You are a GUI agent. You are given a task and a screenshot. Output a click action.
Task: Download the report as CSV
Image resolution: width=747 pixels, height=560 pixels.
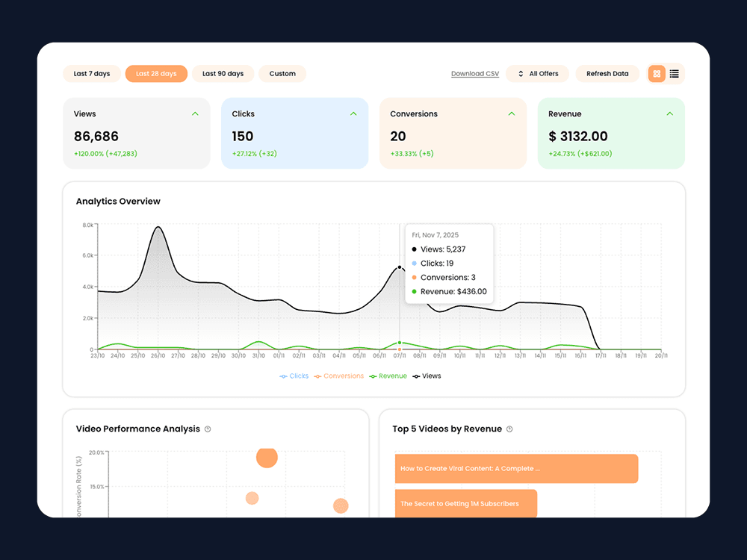pyautogui.click(x=475, y=74)
